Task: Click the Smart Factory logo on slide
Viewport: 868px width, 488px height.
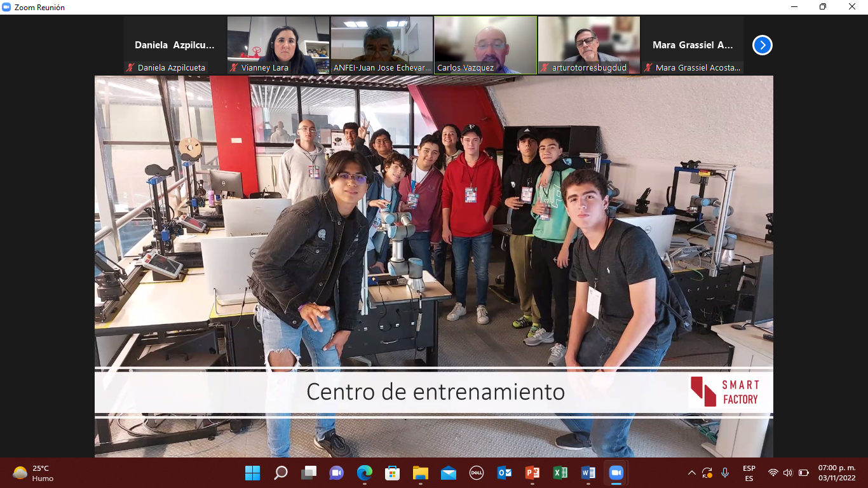Action: point(725,391)
